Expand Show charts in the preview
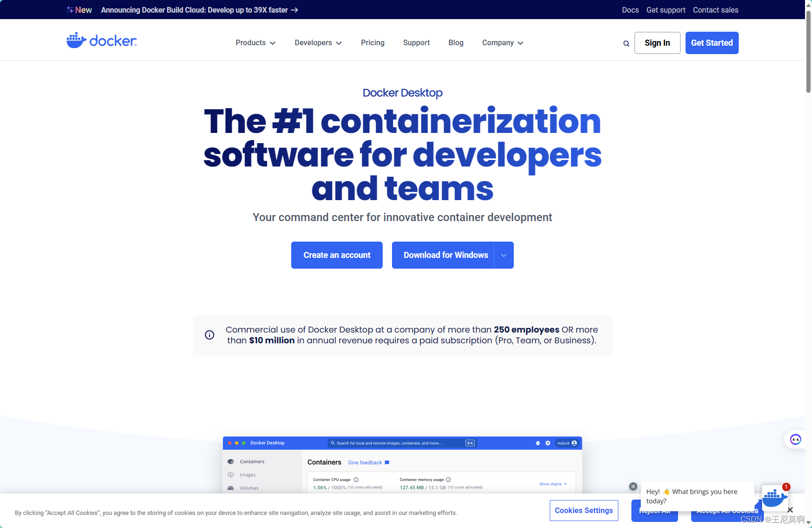This screenshot has height=528, width=812. click(x=553, y=484)
